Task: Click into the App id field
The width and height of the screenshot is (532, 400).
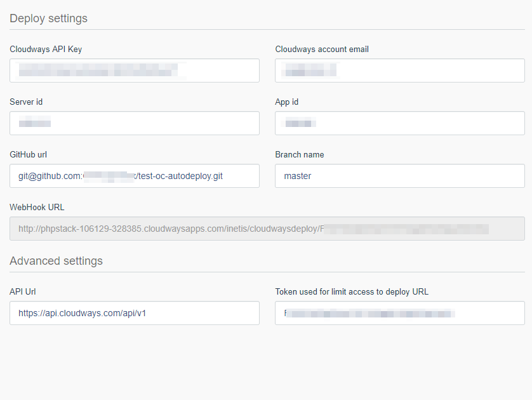Action: coord(400,123)
